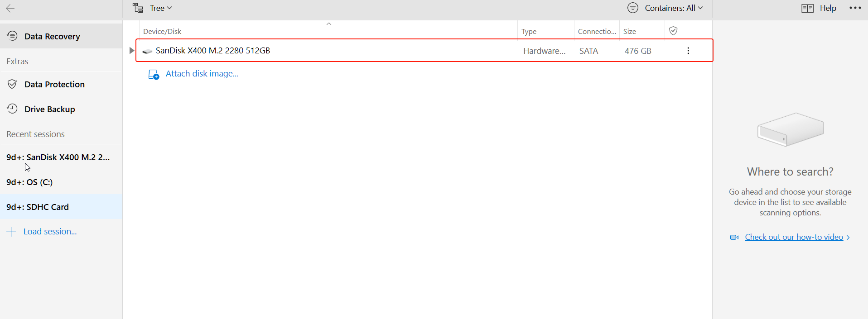Image resolution: width=868 pixels, height=319 pixels.
Task: Sort by the Size column header
Action: [x=629, y=31]
